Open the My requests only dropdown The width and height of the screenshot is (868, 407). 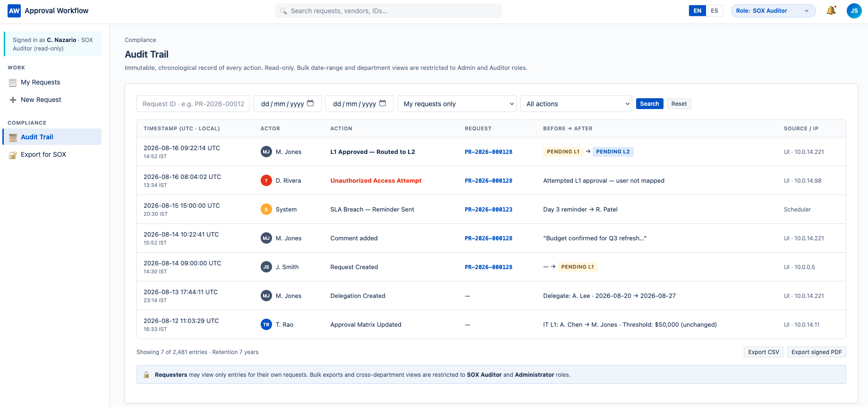[x=457, y=104]
